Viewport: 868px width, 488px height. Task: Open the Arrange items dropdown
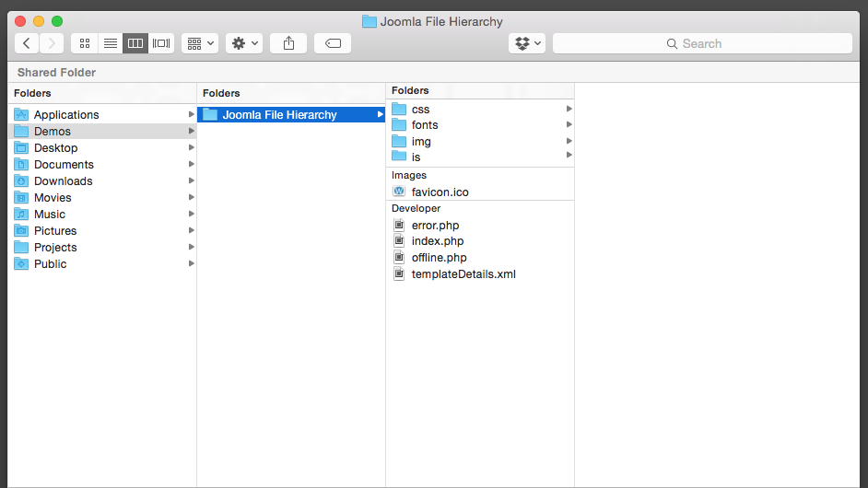(x=199, y=43)
